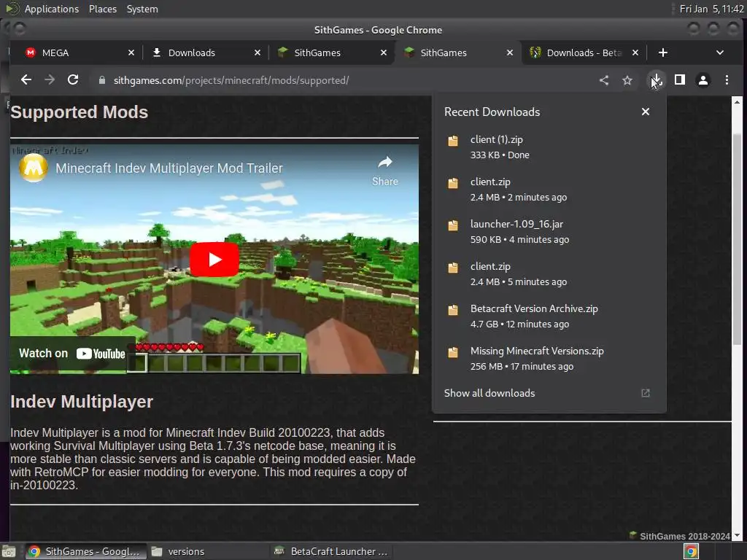
Task: Open the side panel icon
Action: (680, 80)
